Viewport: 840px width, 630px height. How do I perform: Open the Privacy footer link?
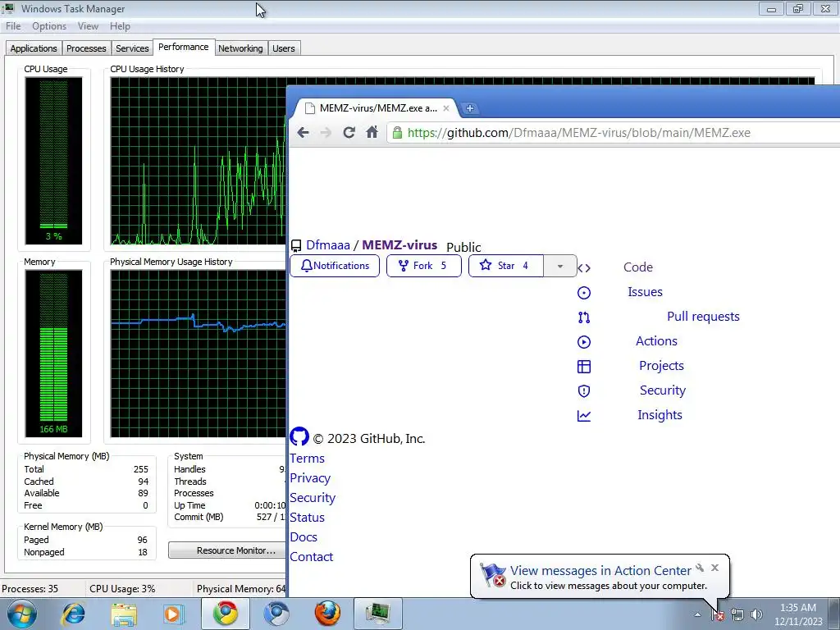[310, 478]
